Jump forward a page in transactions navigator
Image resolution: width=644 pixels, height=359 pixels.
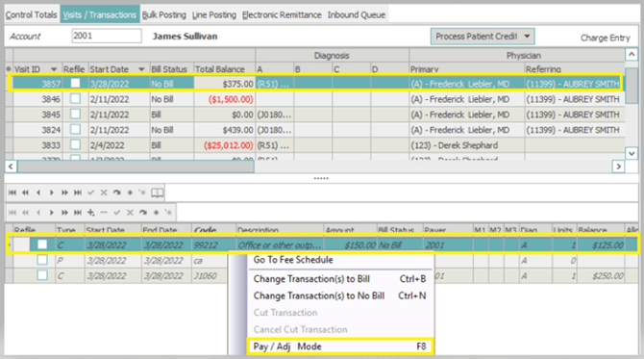(x=64, y=213)
